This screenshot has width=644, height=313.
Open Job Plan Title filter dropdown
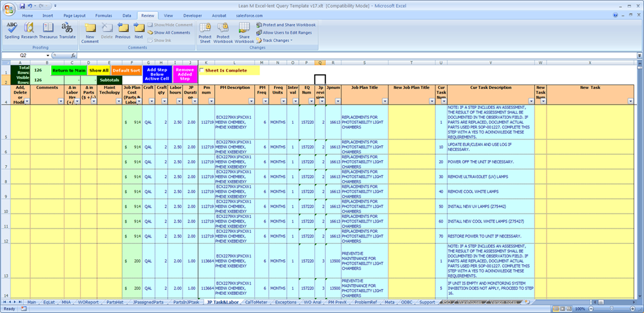385,101
